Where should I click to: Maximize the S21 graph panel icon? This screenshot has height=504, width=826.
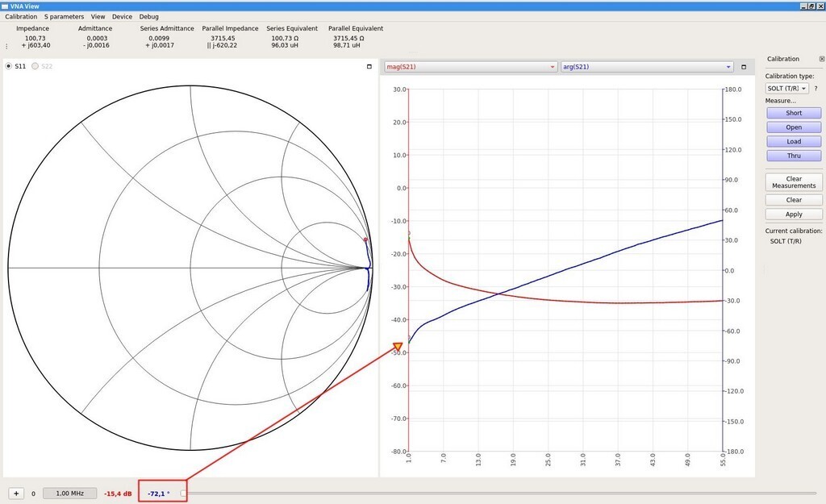tap(744, 67)
